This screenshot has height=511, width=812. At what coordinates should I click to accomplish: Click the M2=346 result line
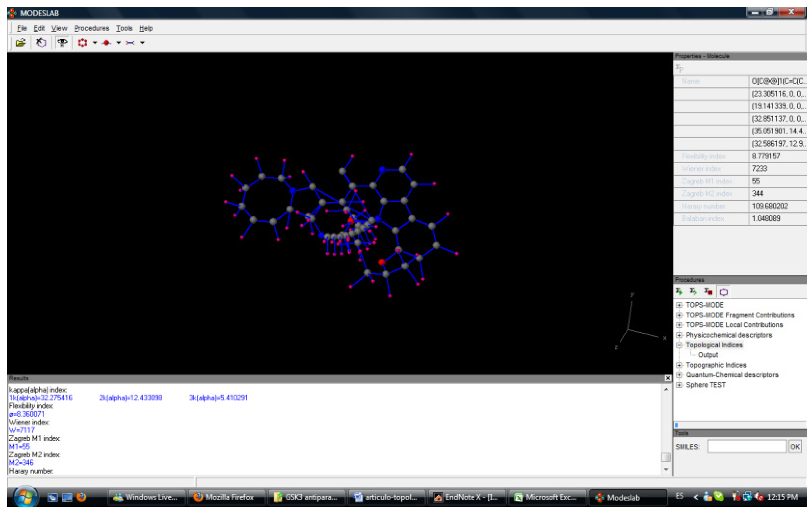(21, 462)
